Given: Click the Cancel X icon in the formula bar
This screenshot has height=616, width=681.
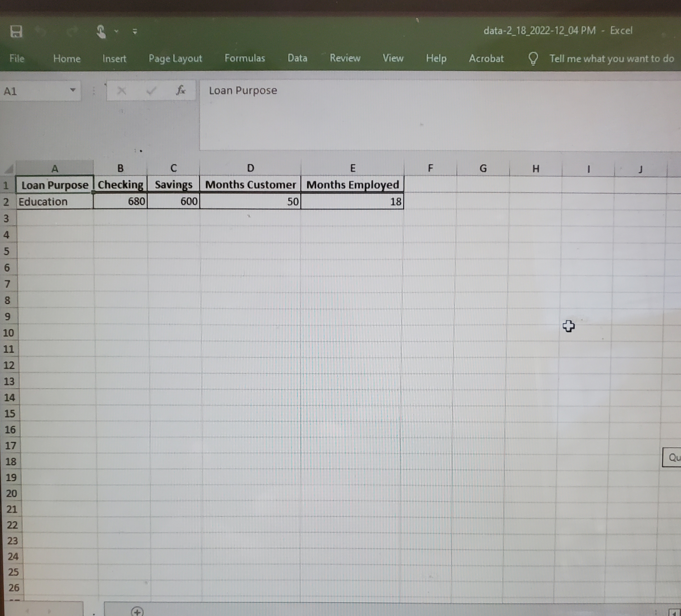Looking at the screenshot, I should coord(122,91).
